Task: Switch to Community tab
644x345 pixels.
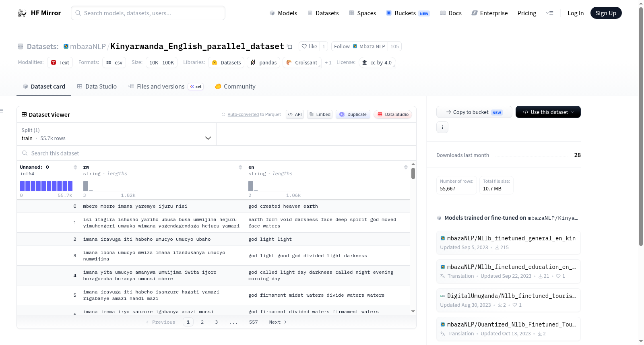Action: [235, 87]
